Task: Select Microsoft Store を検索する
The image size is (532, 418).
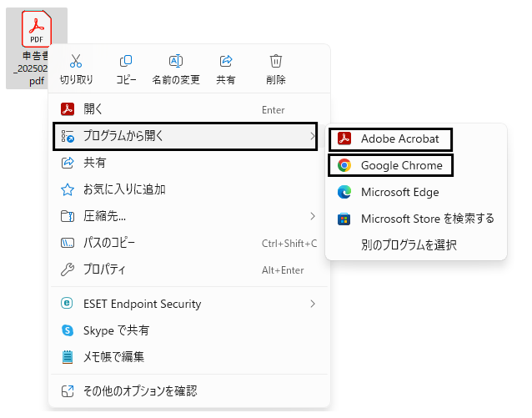Action: pyautogui.click(x=416, y=219)
